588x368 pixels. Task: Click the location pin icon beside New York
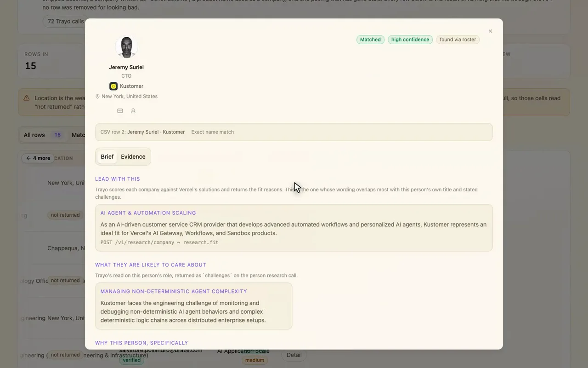click(x=97, y=97)
